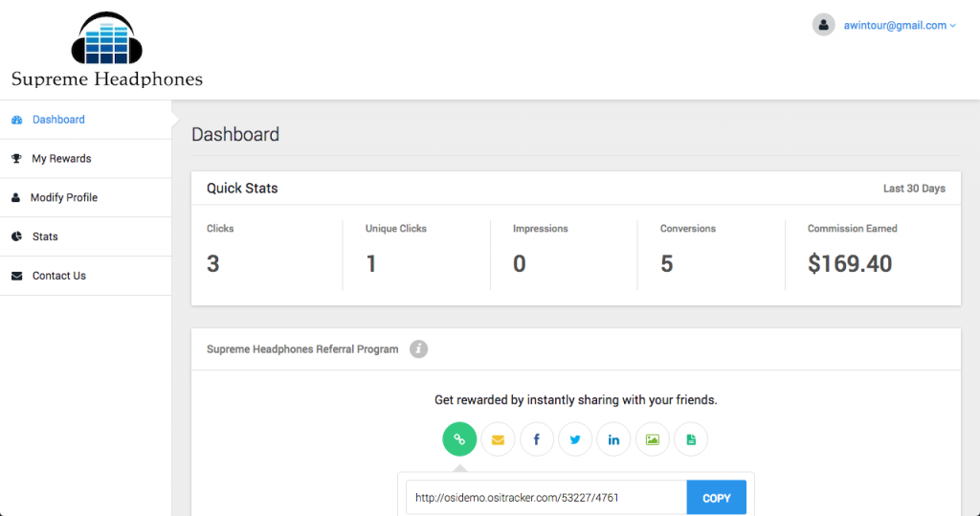The height and width of the screenshot is (516, 980).
Task: Click the Commission Earned $169.40 value
Action: coord(850,264)
